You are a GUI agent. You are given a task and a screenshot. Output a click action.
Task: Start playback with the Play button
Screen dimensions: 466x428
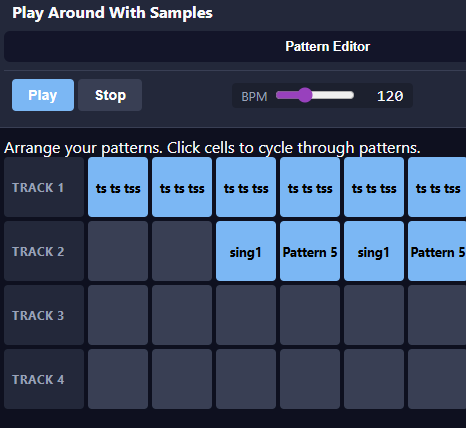[x=43, y=95]
